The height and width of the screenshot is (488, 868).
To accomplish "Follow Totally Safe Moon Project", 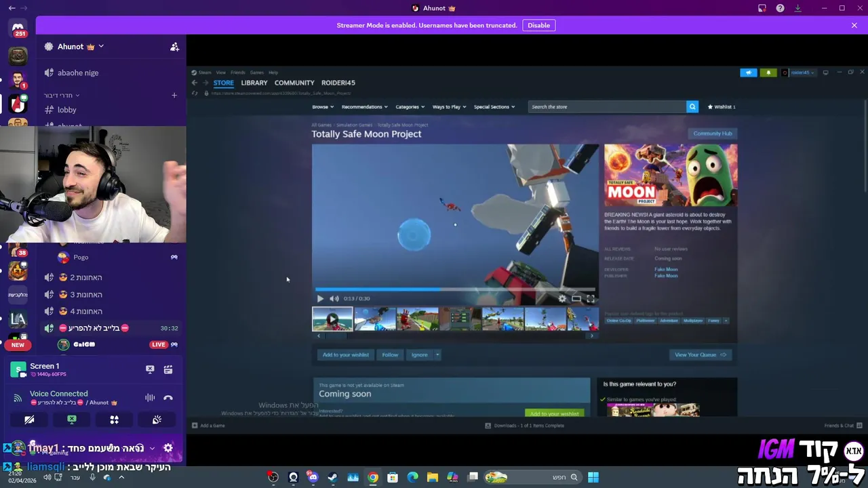I will pos(390,354).
